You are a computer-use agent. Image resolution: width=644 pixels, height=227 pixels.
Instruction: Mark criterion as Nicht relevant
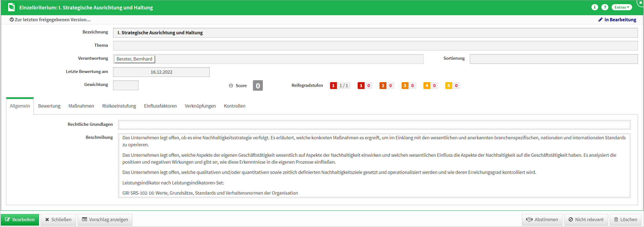586,220
